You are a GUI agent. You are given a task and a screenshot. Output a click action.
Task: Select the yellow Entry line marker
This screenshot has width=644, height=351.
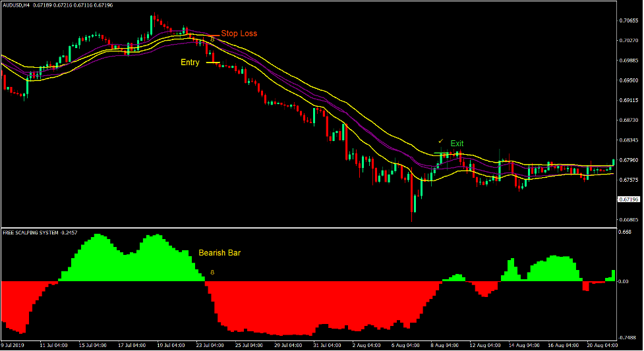212,63
